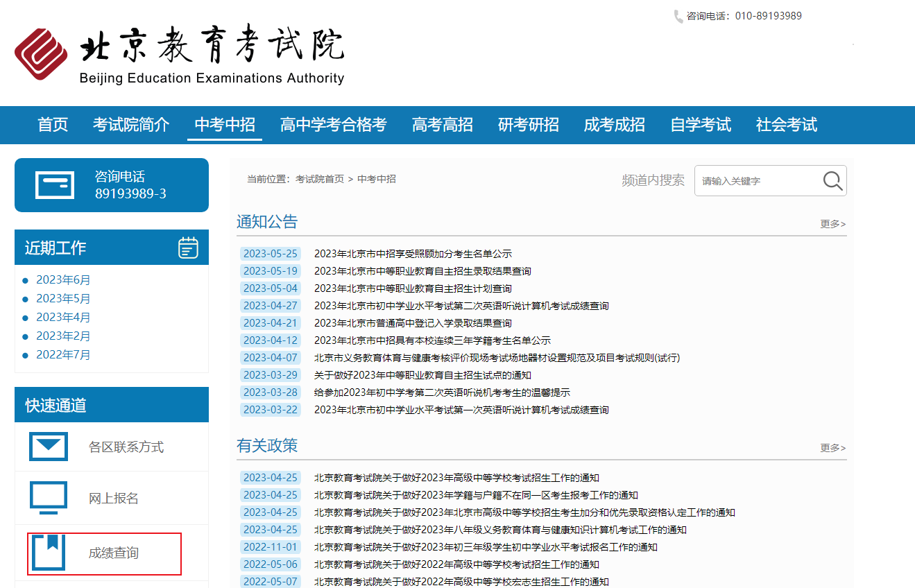Open the 2023年北京市中招享受照顾加分考生名单公示 notice

(413, 254)
